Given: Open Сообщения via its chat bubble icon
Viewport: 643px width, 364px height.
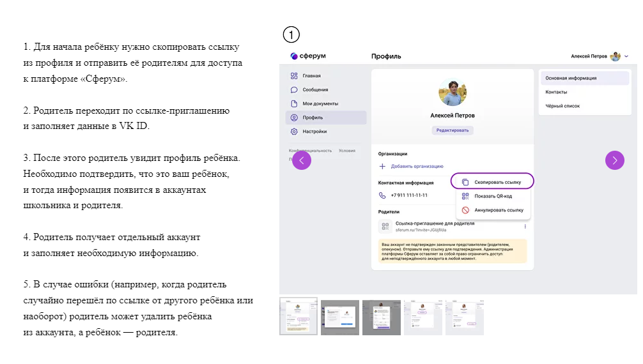Looking at the screenshot, I should click(294, 90).
